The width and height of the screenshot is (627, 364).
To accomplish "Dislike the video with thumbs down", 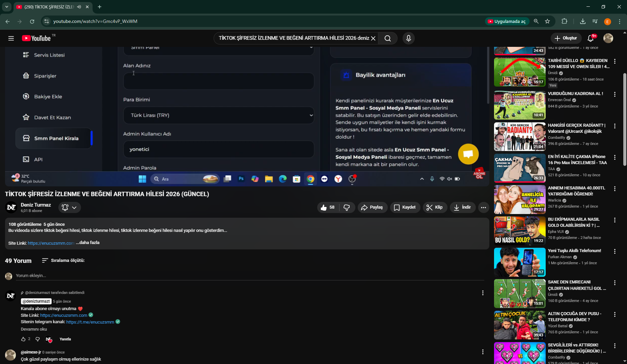I will point(347,207).
